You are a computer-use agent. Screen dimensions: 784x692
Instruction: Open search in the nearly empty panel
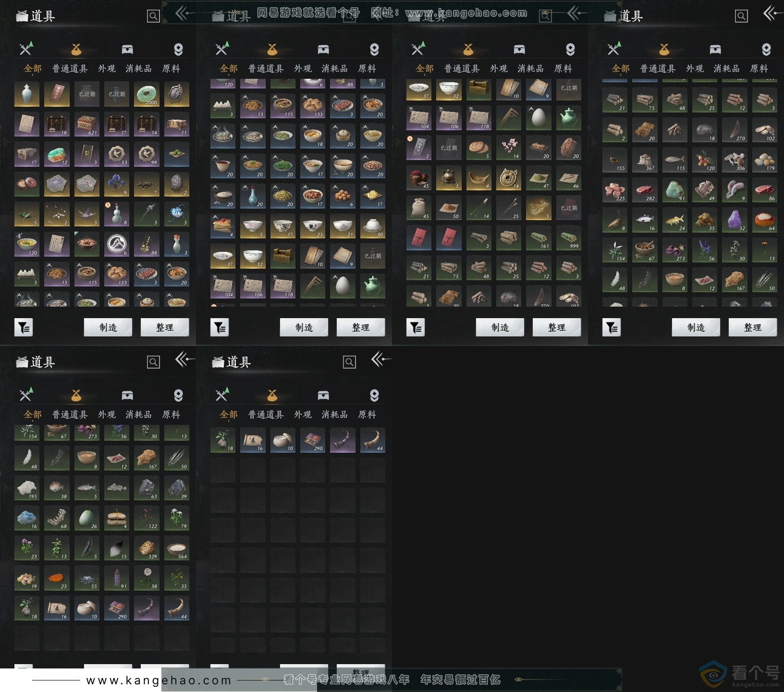coord(349,362)
